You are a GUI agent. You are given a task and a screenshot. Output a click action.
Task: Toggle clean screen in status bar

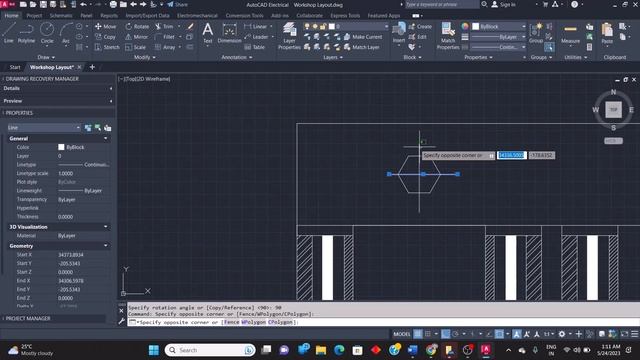(x=624, y=334)
